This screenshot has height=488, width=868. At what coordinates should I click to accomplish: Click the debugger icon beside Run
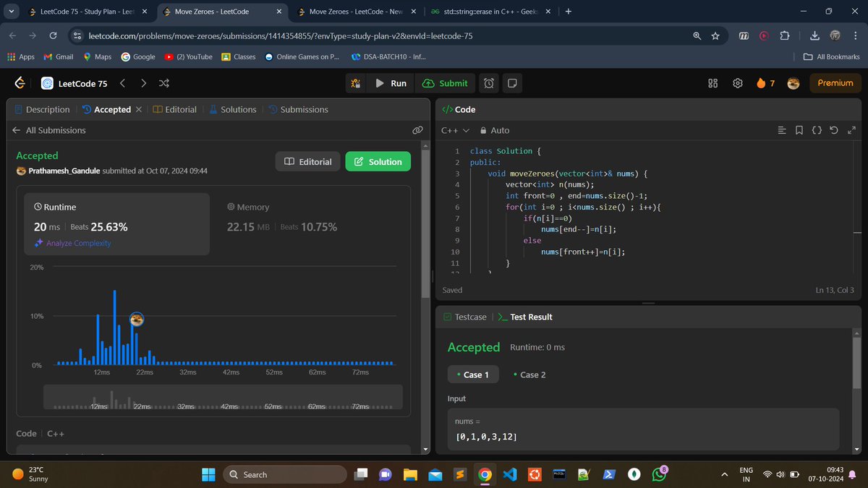click(356, 83)
